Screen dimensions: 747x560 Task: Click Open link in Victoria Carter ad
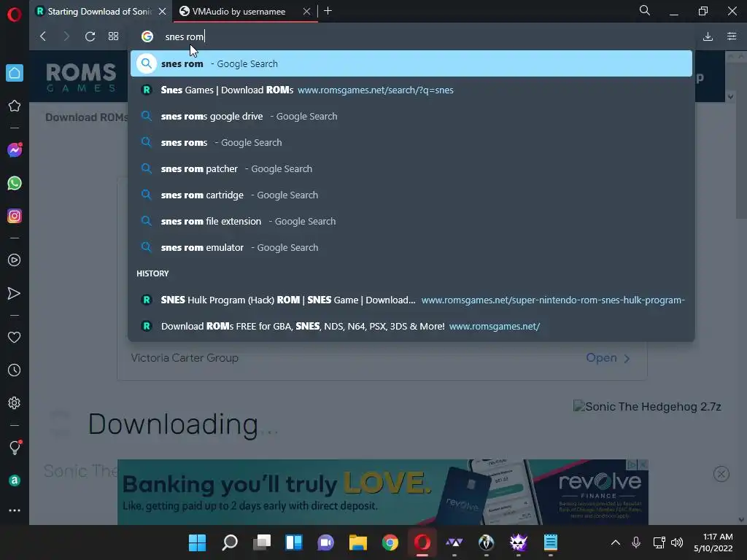[x=608, y=357]
